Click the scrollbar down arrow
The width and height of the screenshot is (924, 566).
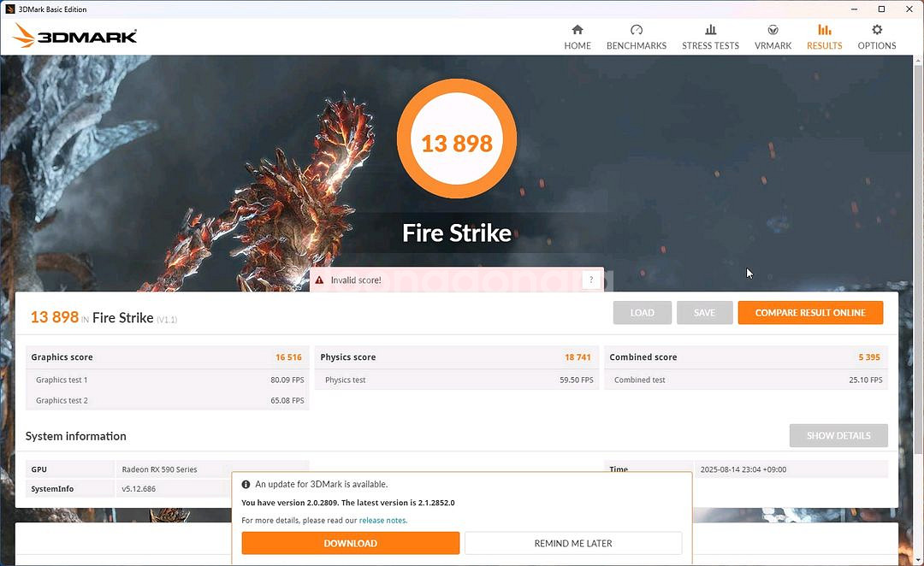coord(918,561)
